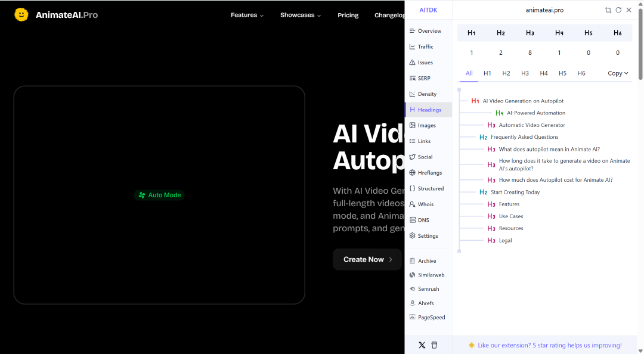Open the Structured data section
The width and height of the screenshot is (644, 354).
[x=428, y=188]
